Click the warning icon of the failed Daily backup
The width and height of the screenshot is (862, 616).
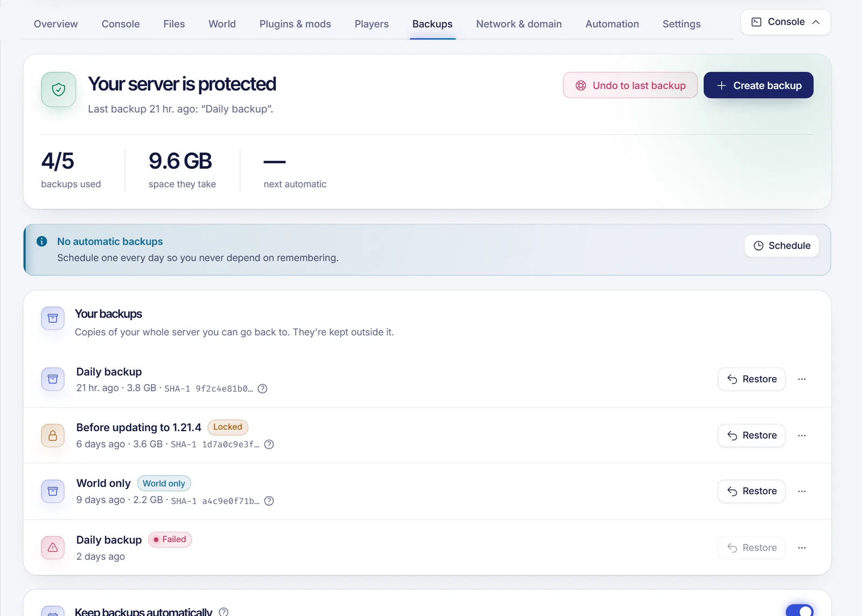pos(53,548)
